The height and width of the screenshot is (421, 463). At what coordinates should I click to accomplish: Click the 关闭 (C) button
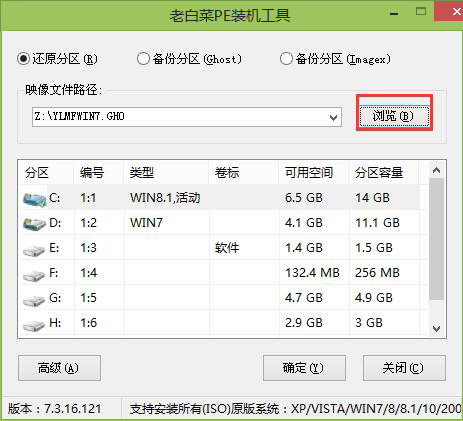pos(404,368)
